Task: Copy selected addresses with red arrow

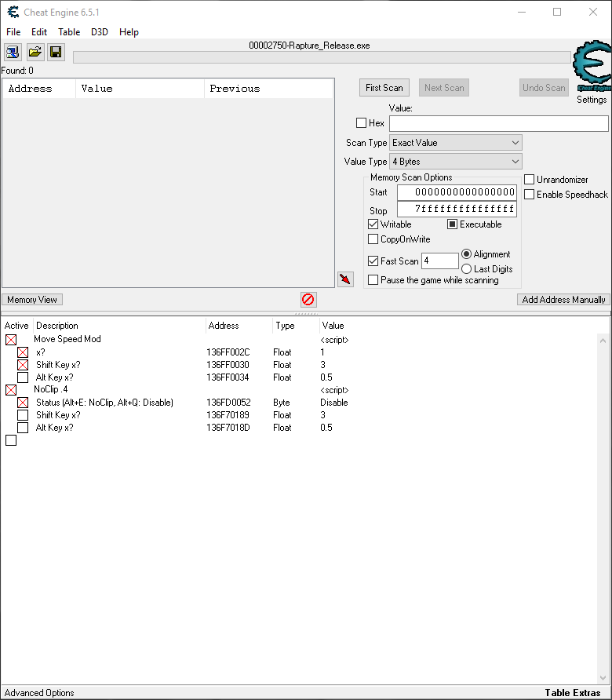Action: [x=345, y=279]
